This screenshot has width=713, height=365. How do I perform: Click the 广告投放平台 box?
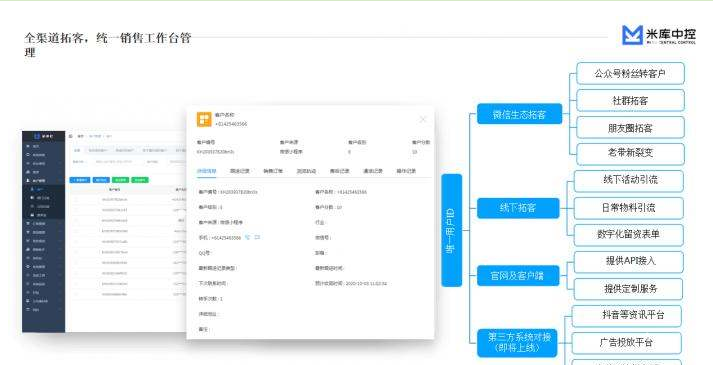coord(627,343)
